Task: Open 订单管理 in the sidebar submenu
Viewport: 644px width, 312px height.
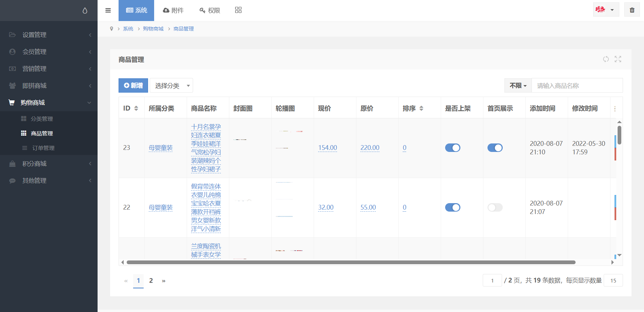Action: coord(43,148)
